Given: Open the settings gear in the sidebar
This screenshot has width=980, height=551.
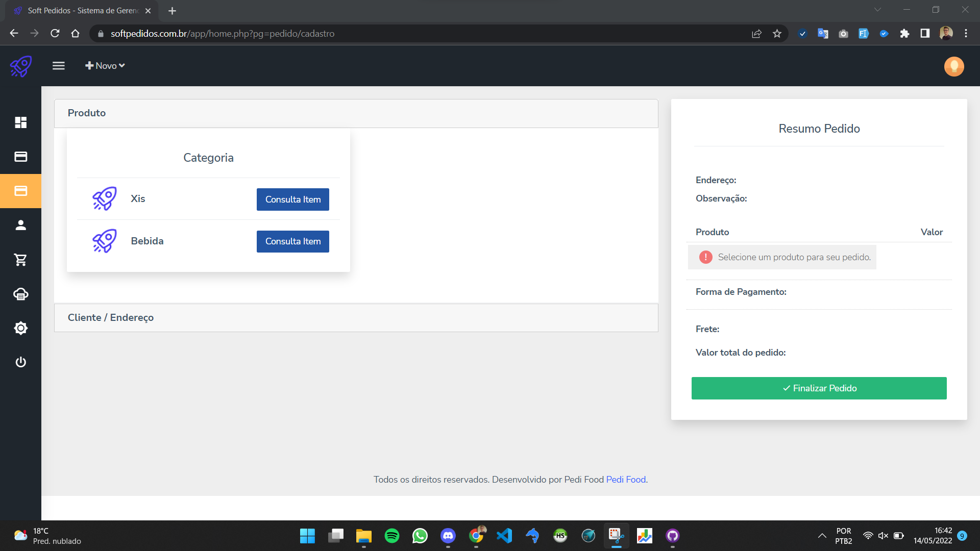Looking at the screenshot, I should [x=20, y=328].
